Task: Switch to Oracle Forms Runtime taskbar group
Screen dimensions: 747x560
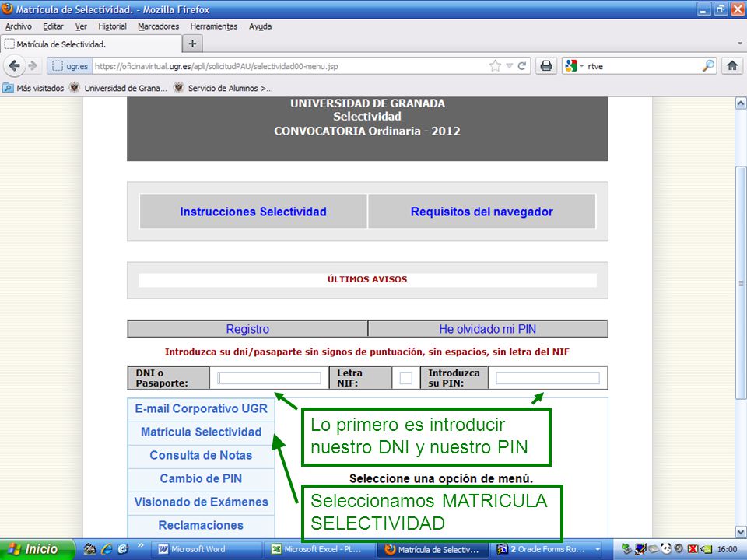Action: pyautogui.click(x=548, y=550)
